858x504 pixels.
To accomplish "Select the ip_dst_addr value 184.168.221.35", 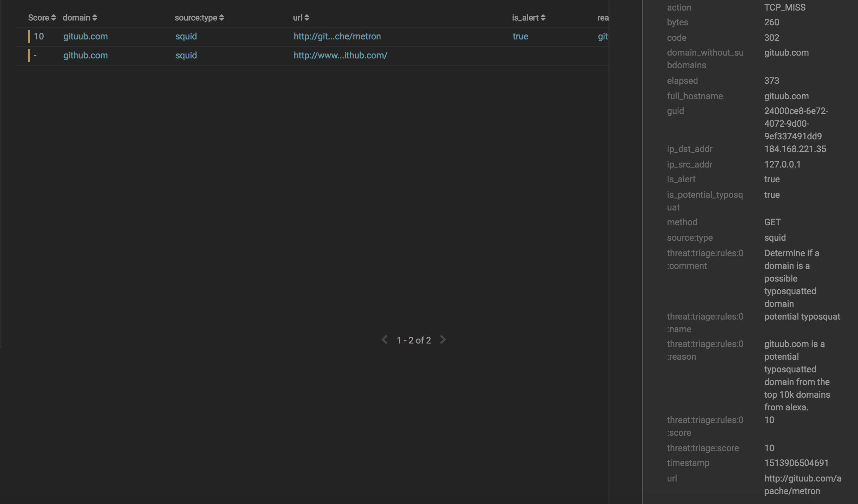I will (795, 149).
